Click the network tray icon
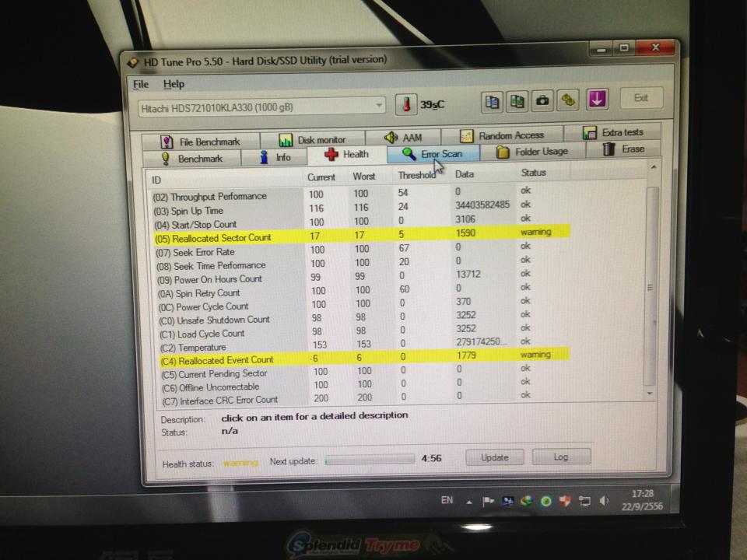Viewport: 747px width, 560px height. pos(584,501)
